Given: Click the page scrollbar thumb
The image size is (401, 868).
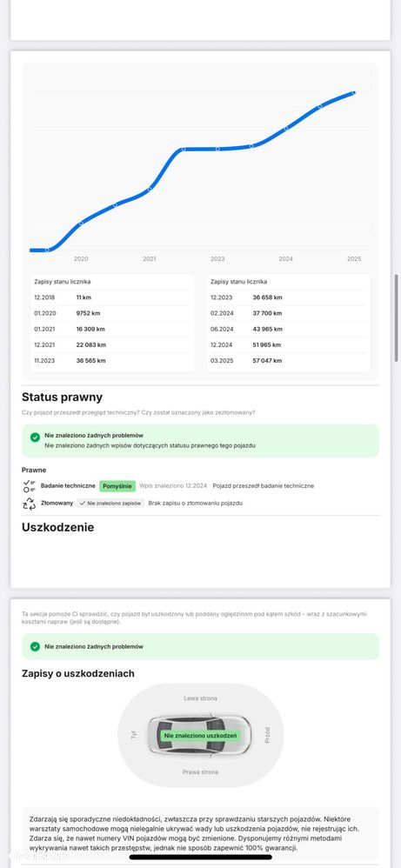Looking at the screenshot, I should point(397,317).
